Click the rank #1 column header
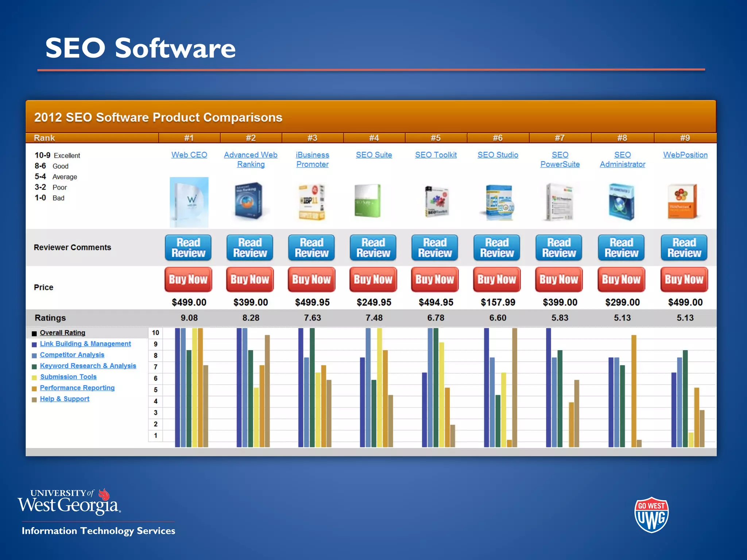This screenshot has height=560, width=747. coord(189,138)
